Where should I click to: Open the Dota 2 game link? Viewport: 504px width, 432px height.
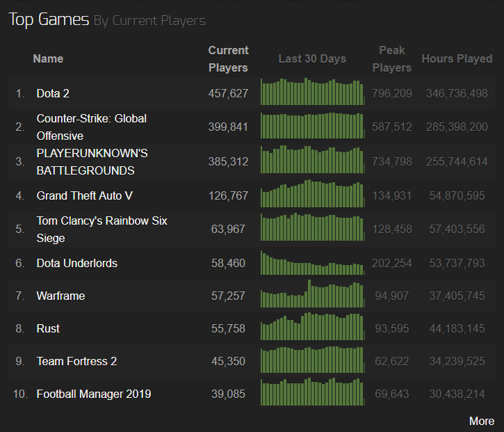pyautogui.click(x=53, y=93)
